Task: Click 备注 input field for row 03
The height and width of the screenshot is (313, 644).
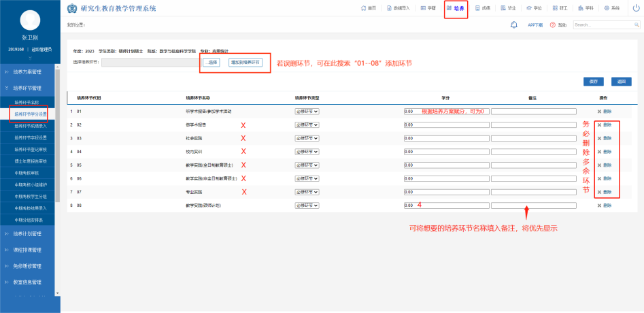Action: (533, 138)
